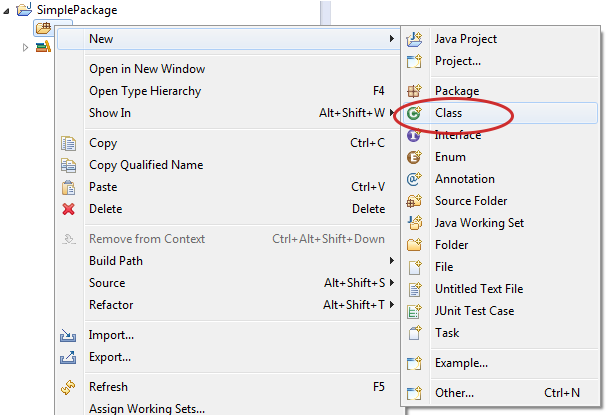Select Remove from Context entry
Viewport: 608px width, 415px height.
[228, 239]
